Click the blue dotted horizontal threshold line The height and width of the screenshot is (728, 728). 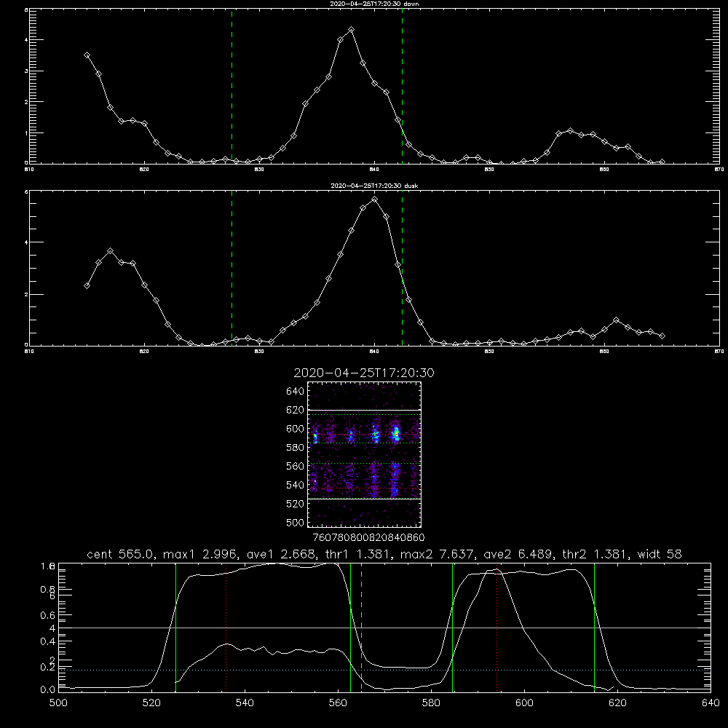coord(384,670)
